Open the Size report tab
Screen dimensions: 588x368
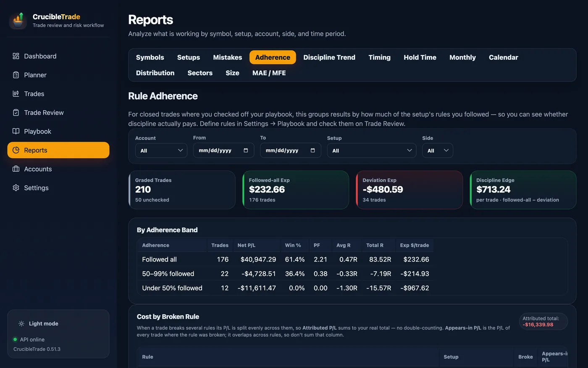232,73
